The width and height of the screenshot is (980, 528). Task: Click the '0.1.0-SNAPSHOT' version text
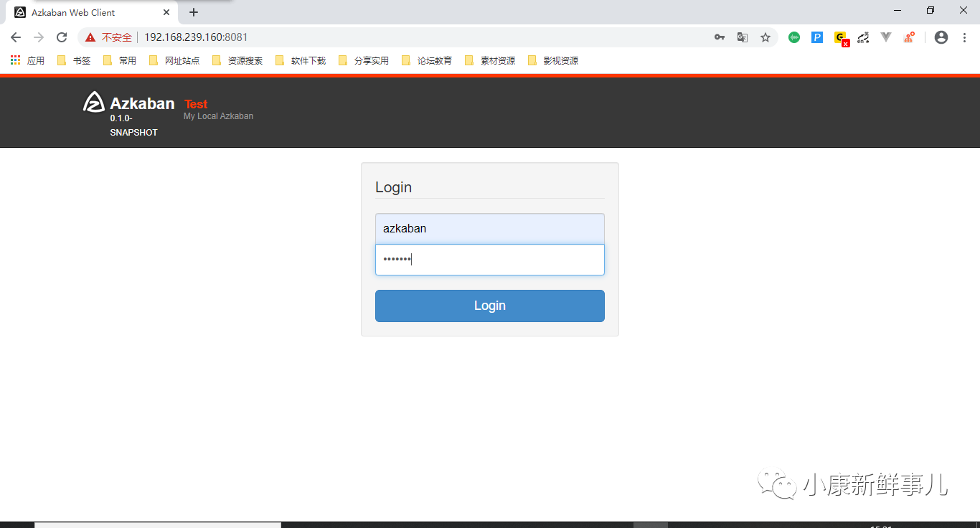pyautogui.click(x=133, y=126)
